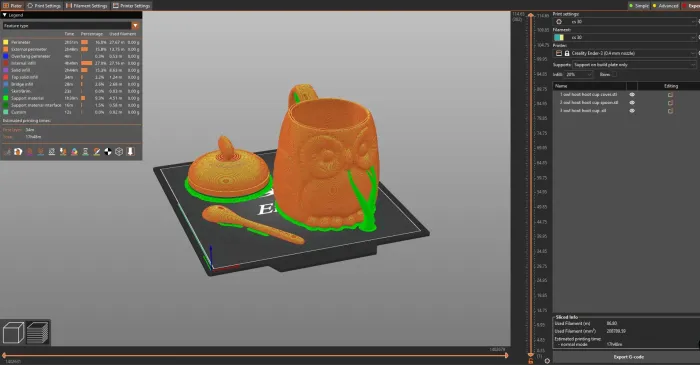Collapse the Legend panel triangle
This screenshot has width=700, height=365.
pos(4,15)
